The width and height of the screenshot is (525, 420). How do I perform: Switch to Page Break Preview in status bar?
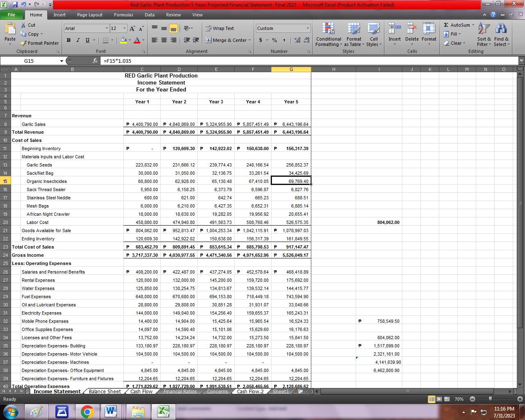click(446, 399)
